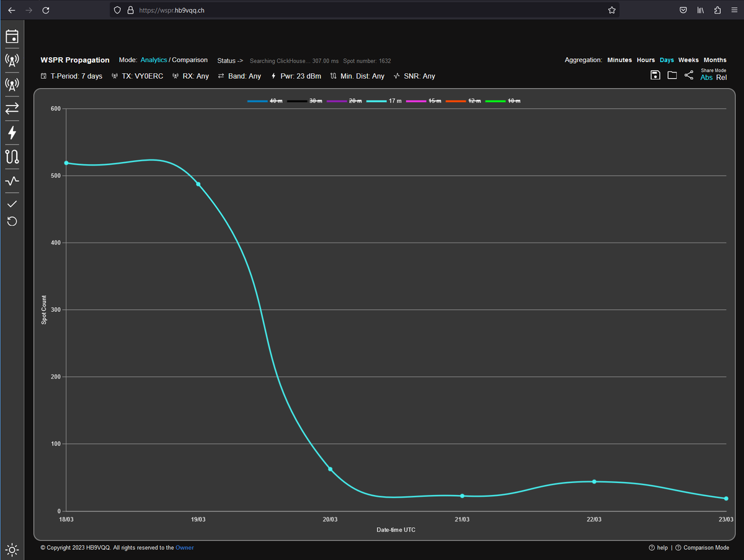
Task: Open the Pwr: 23 dBm filter
Action: coord(296,76)
